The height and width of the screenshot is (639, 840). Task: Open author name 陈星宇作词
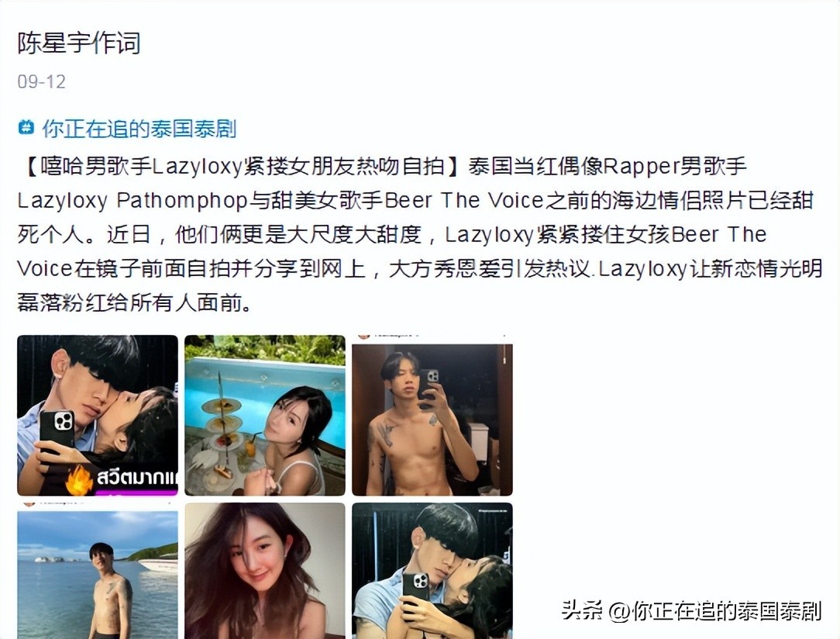(x=79, y=43)
